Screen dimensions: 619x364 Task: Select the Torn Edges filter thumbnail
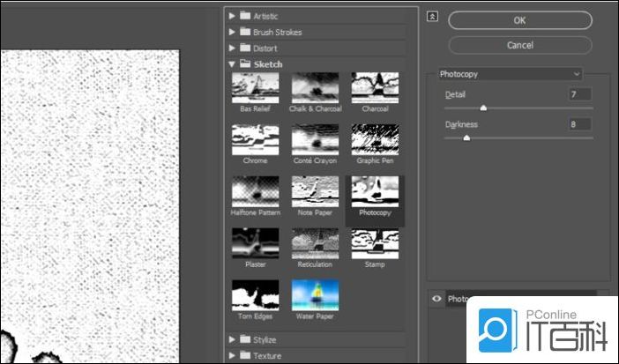click(255, 295)
